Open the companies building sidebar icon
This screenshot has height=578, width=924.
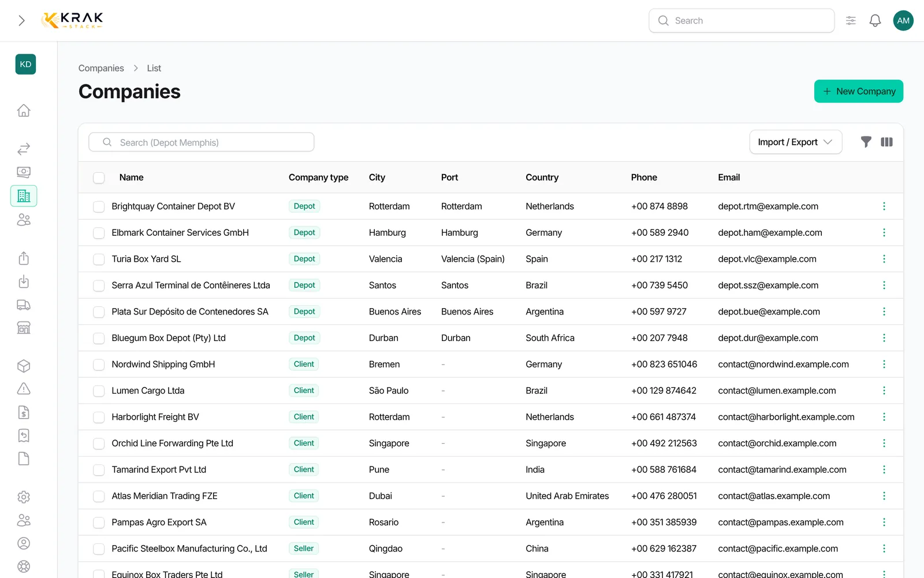tap(24, 196)
